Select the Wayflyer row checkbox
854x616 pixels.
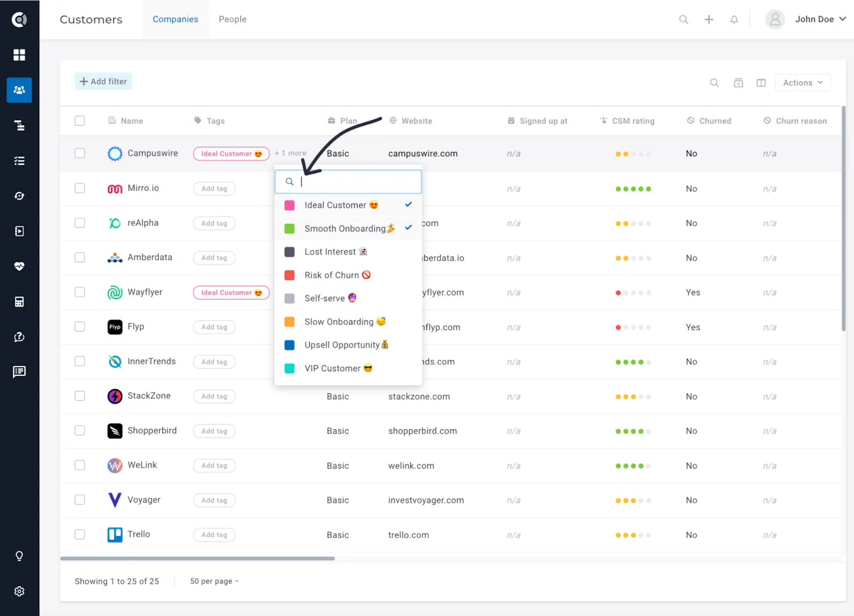pos(80,292)
